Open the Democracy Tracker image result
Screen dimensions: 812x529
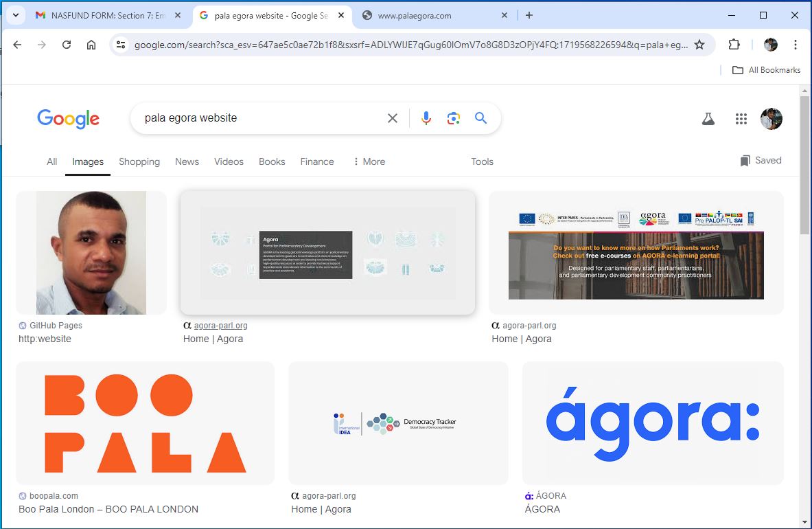point(398,423)
